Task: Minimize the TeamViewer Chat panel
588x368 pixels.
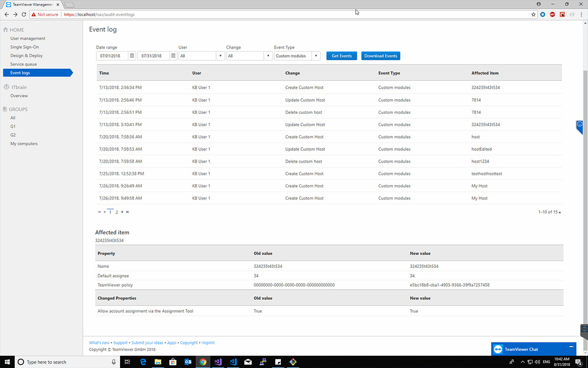Action: tap(571, 347)
